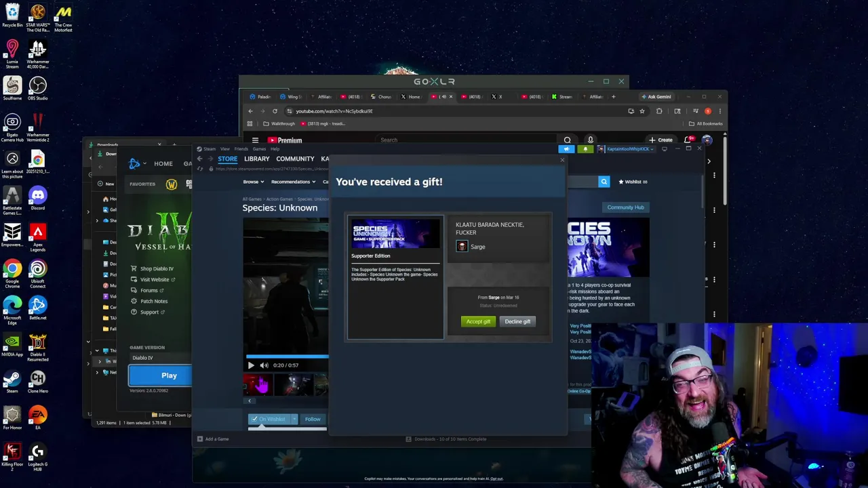Open Patch Notes in Battle.net

pos(149,301)
